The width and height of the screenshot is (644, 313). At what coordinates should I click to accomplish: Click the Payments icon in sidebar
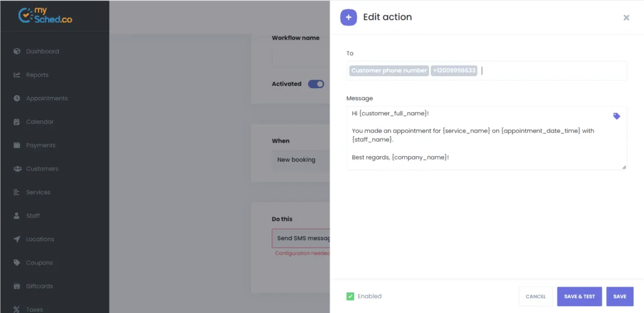pos(17,145)
